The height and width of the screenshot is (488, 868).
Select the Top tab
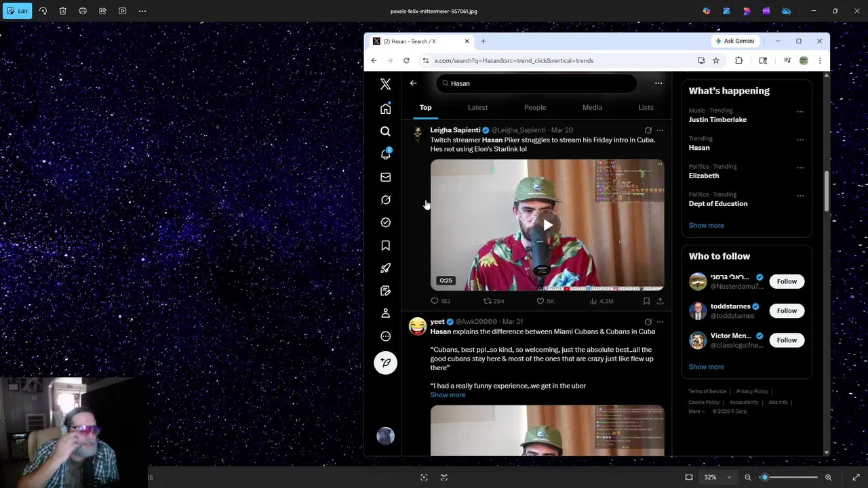coord(425,107)
